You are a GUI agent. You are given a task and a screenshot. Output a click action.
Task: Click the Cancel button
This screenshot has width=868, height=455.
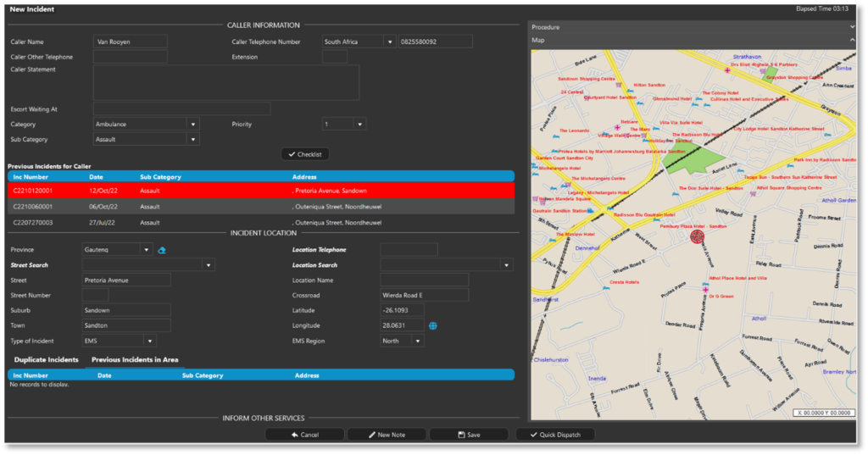305,435
